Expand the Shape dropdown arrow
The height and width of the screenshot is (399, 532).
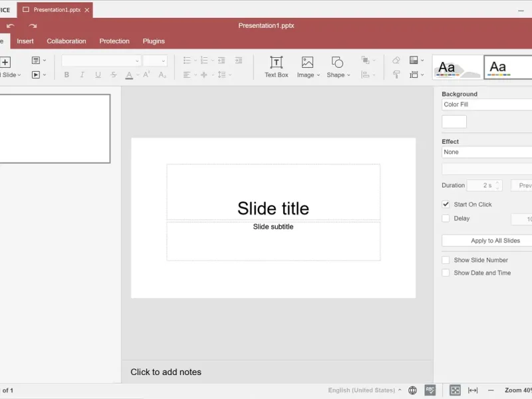coord(347,74)
